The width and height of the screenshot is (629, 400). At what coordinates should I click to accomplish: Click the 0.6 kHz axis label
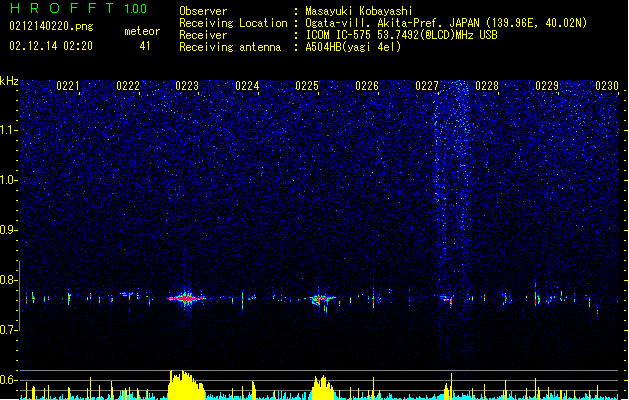[8, 380]
